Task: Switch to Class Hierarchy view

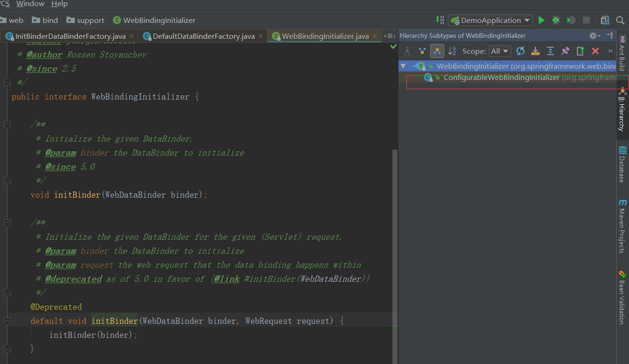Action: coord(407,51)
